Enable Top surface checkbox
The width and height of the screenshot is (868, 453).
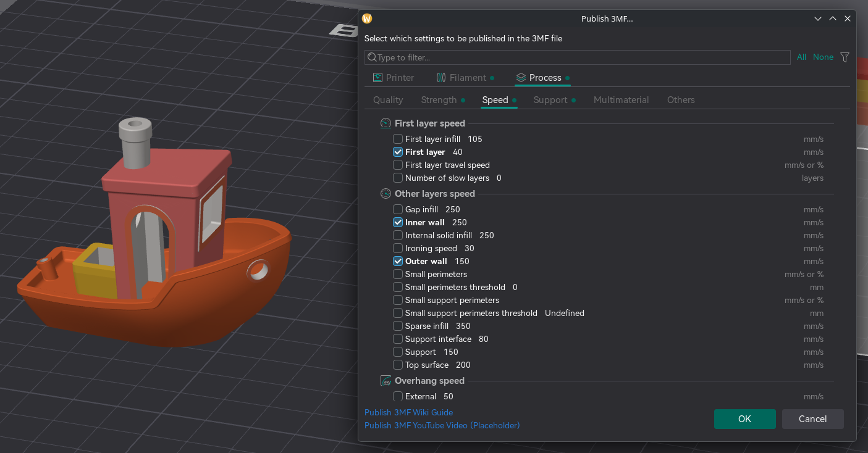[398, 365]
